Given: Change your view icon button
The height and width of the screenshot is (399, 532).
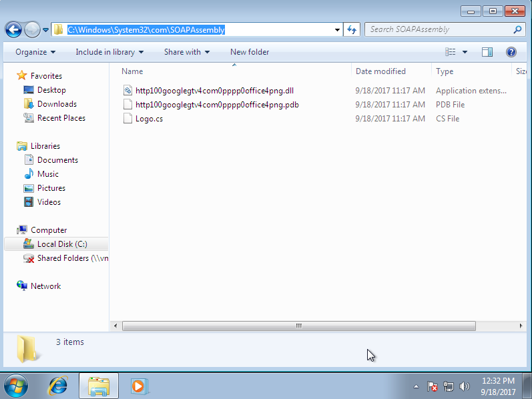Looking at the screenshot, I should [451, 52].
